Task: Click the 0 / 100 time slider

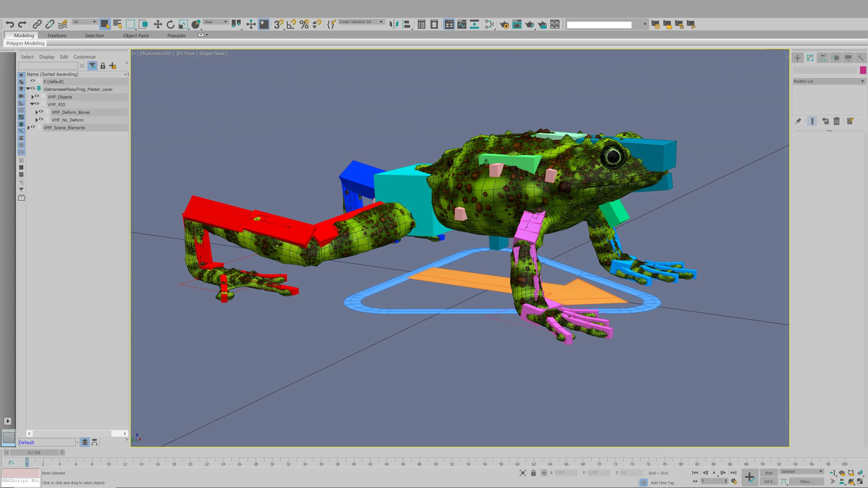Action: [x=34, y=452]
